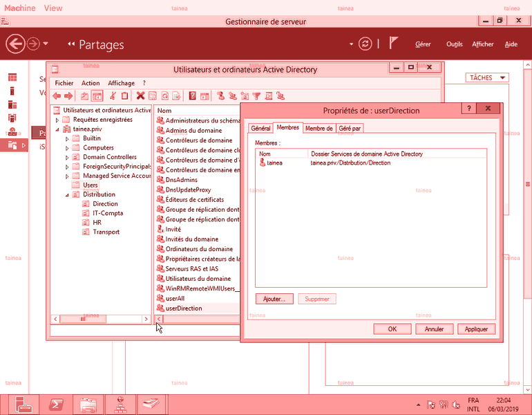
Task: Click the dialog help question mark button
Action: [469, 109]
